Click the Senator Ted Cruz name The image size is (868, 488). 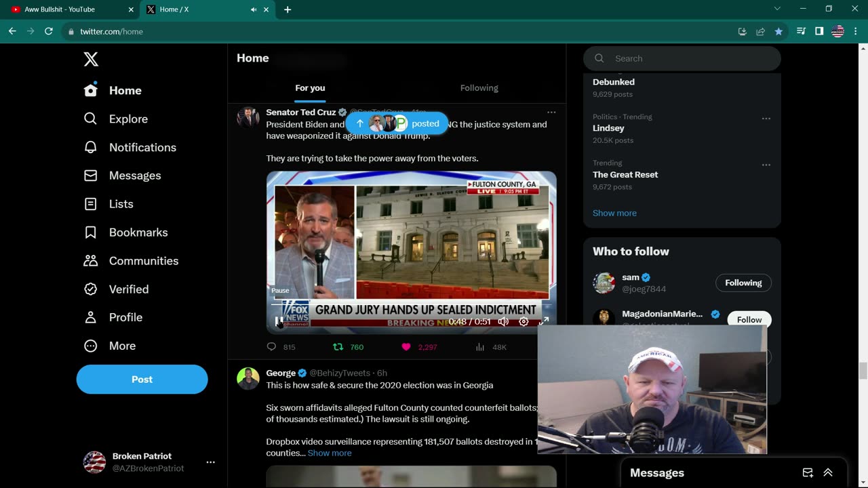[301, 113]
